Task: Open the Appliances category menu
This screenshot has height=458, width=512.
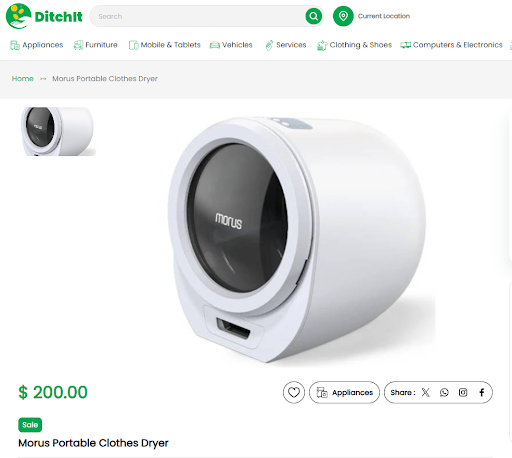Action: [x=37, y=45]
